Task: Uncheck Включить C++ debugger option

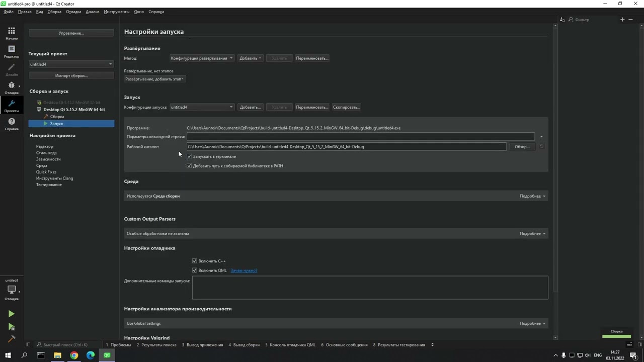Action: (x=195, y=261)
